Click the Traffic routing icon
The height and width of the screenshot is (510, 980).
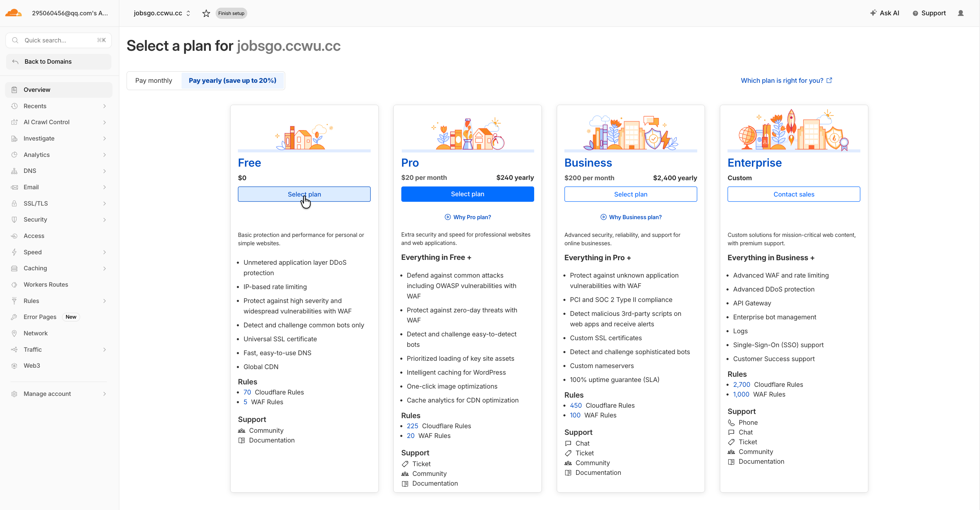(15, 350)
